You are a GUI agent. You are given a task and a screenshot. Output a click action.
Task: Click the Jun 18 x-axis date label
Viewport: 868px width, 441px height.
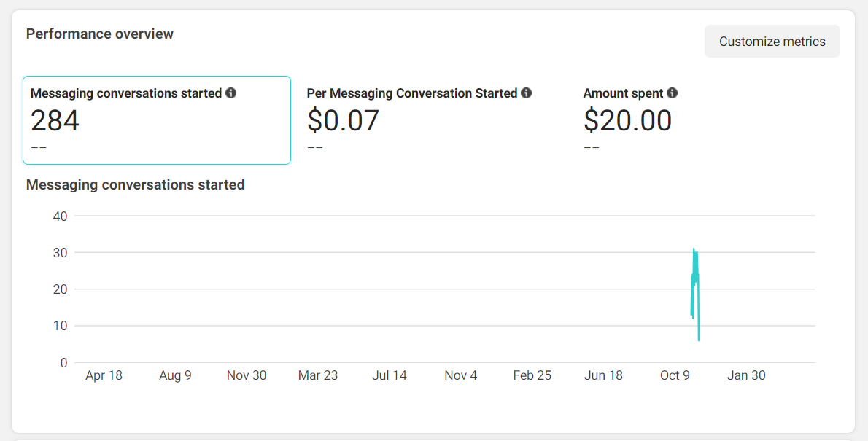tap(604, 375)
